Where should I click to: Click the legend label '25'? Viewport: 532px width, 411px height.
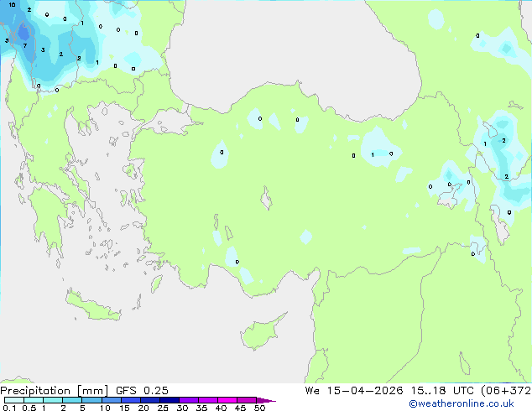point(163,408)
